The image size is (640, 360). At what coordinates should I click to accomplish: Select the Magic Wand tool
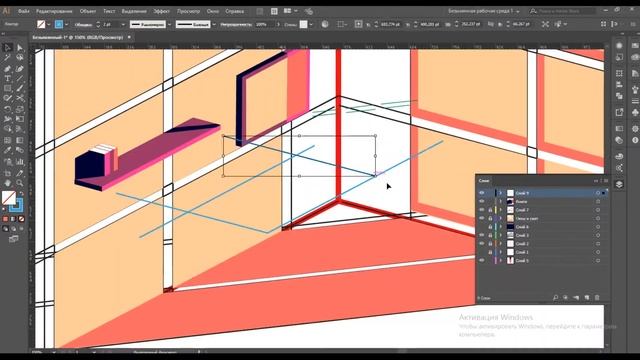point(7,58)
